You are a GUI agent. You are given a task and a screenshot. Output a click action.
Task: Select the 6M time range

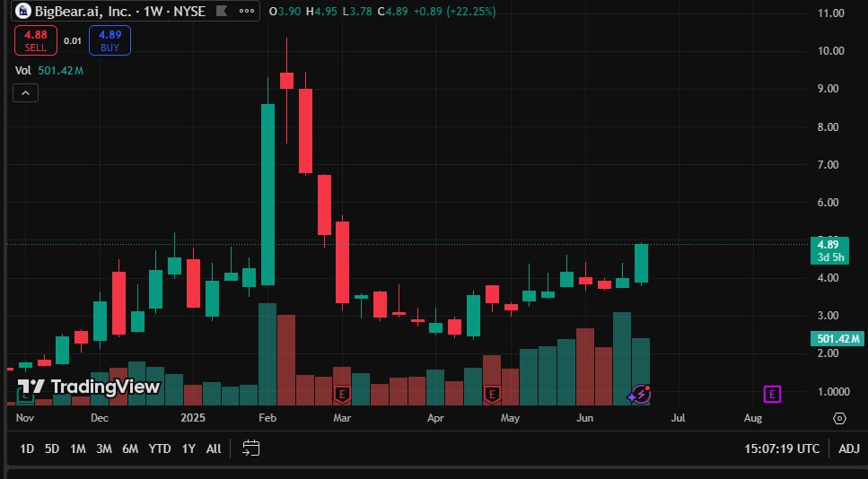coord(130,449)
